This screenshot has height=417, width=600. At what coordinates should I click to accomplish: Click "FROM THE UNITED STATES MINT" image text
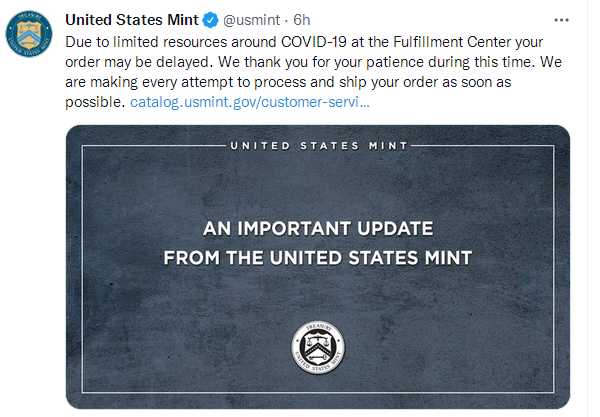pos(318,257)
